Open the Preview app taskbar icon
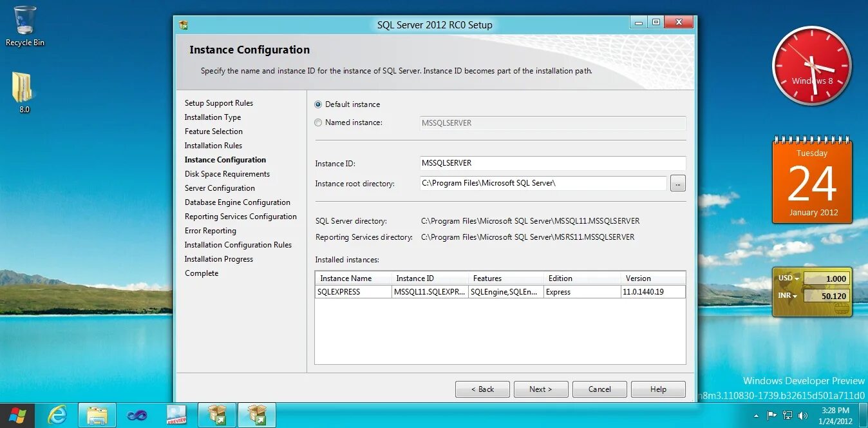868x428 pixels. pos(176,415)
